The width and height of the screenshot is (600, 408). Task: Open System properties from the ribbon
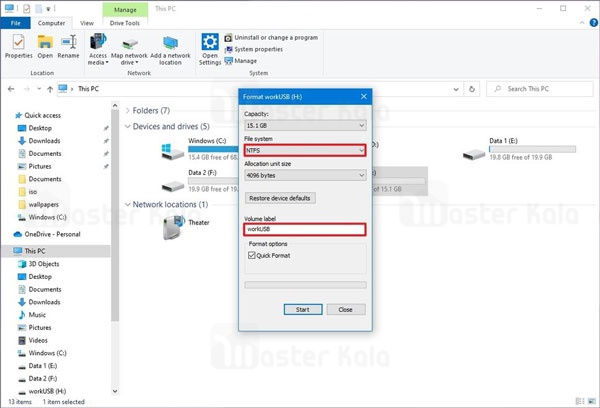click(x=254, y=49)
